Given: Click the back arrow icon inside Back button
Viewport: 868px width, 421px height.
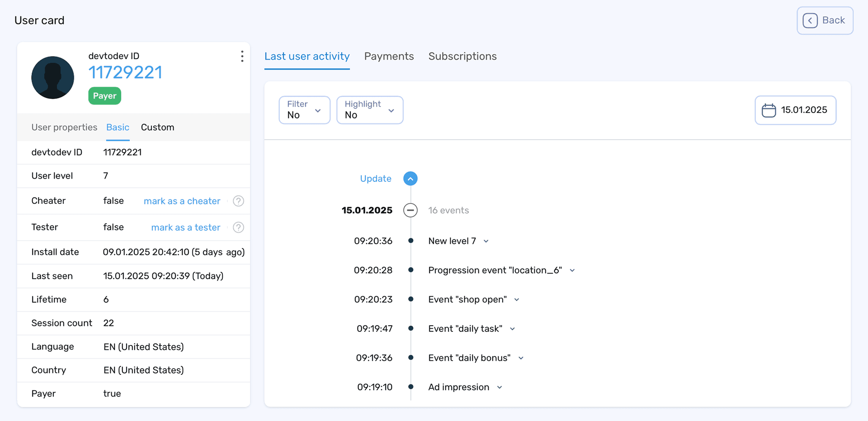Looking at the screenshot, I should (x=810, y=20).
